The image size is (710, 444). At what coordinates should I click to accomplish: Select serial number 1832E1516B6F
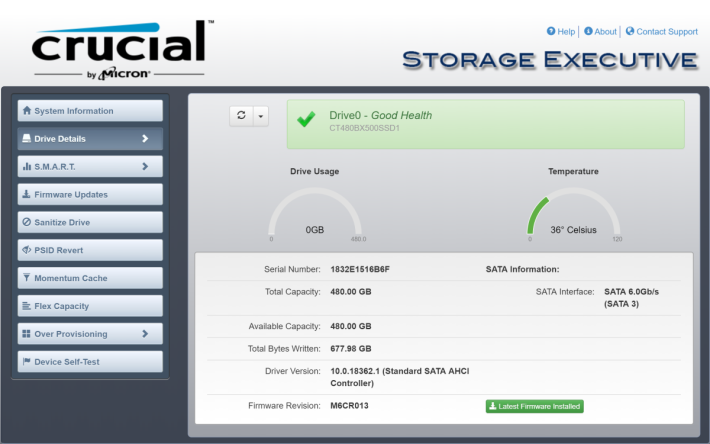coord(360,269)
